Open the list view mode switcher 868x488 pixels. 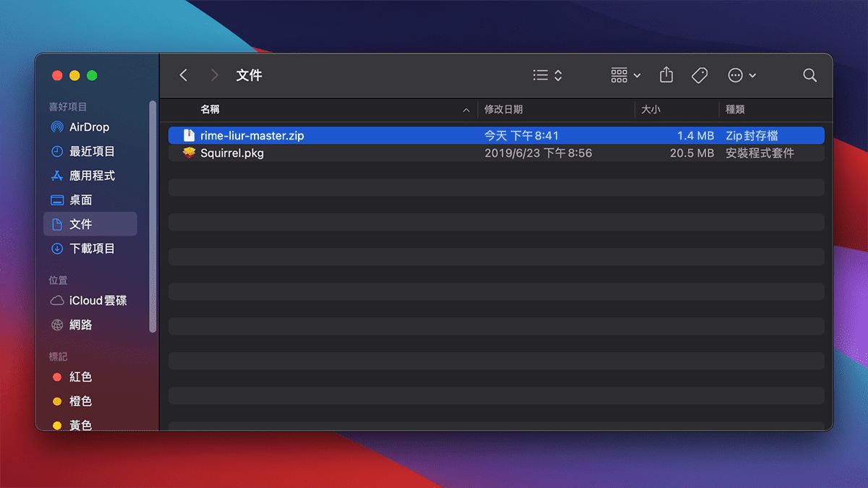tap(548, 75)
